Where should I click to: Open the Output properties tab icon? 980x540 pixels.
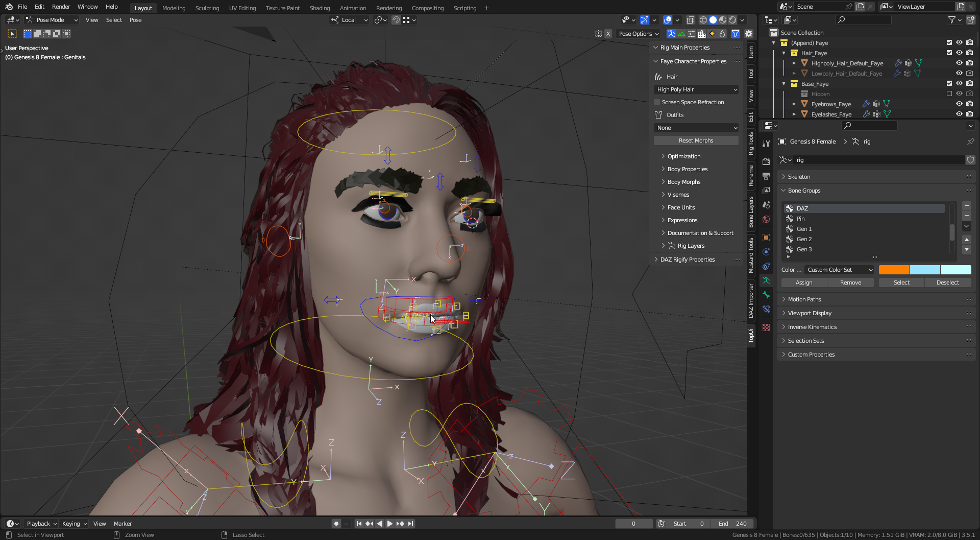pos(766,176)
